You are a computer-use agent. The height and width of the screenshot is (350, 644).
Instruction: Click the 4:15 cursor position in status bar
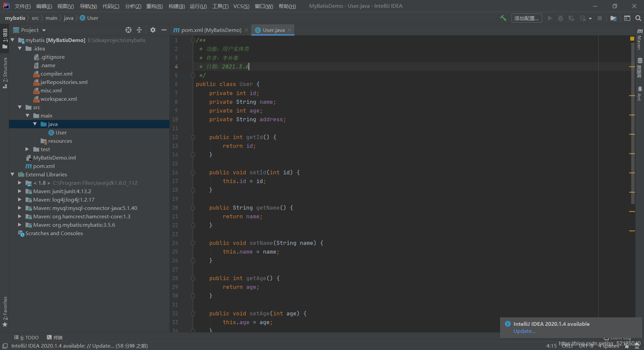click(551, 346)
